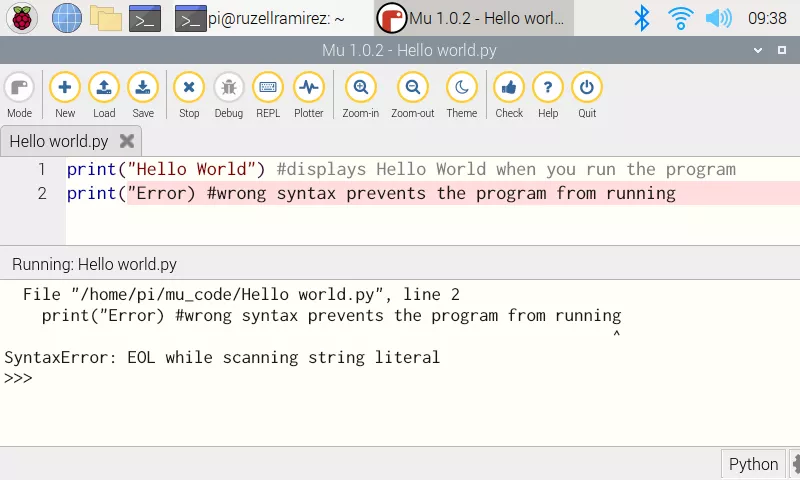
Task: Click the Python mode indicator in status bar
Action: (x=753, y=464)
